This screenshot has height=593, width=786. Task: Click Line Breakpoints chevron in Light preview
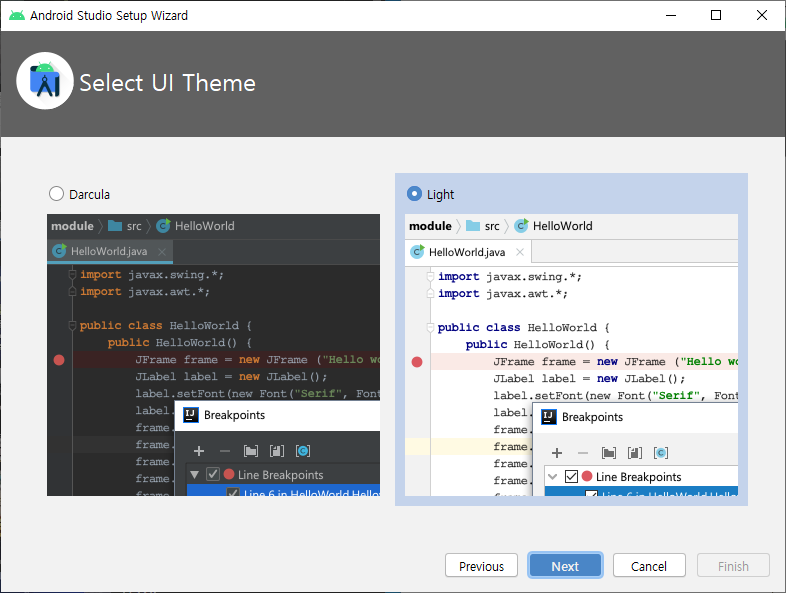click(552, 476)
